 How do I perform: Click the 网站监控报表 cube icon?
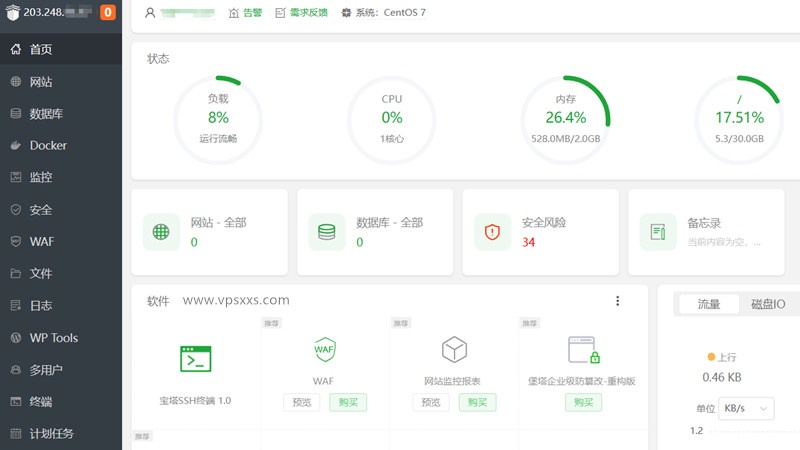pos(454,349)
